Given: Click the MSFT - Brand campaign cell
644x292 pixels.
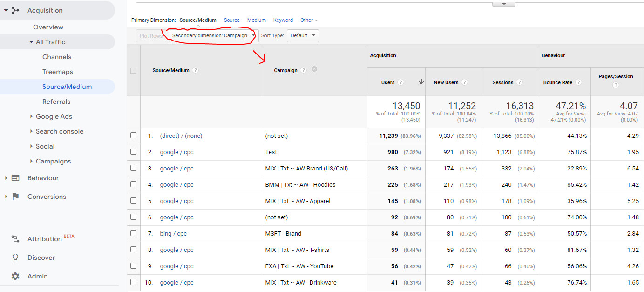Looking at the screenshot, I should [x=283, y=234].
